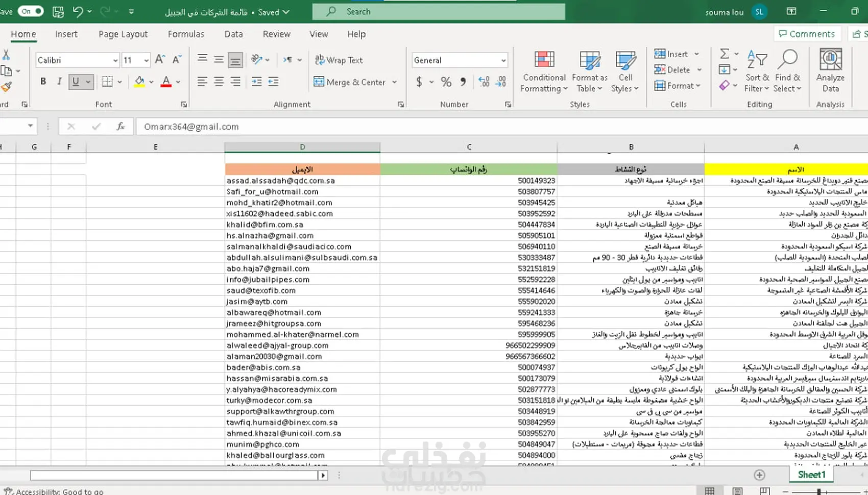Screen dimensions: 868x495
Task: Open Sort & Filter menu
Action: (757, 71)
